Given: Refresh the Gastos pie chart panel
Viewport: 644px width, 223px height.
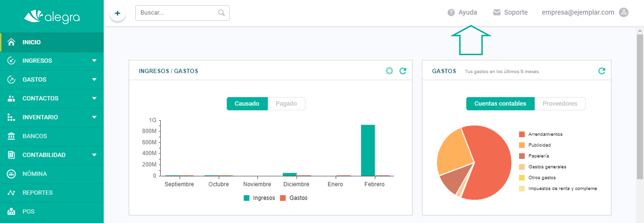Looking at the screenshot, I should coord(602,71).
